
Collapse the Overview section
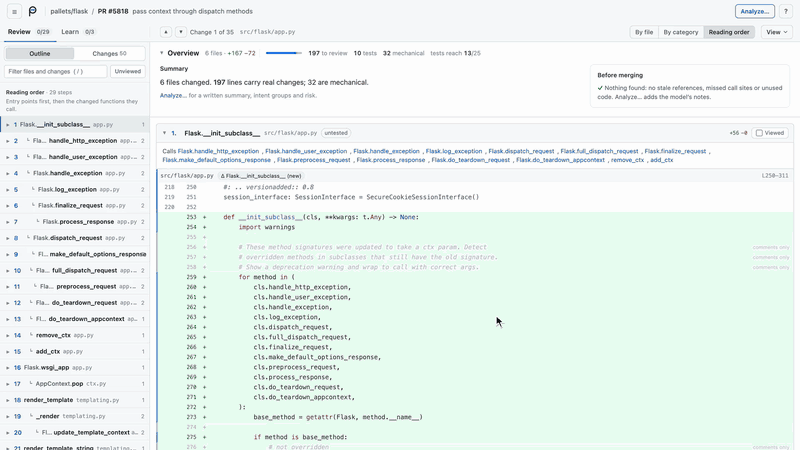[x=162, y=53]
